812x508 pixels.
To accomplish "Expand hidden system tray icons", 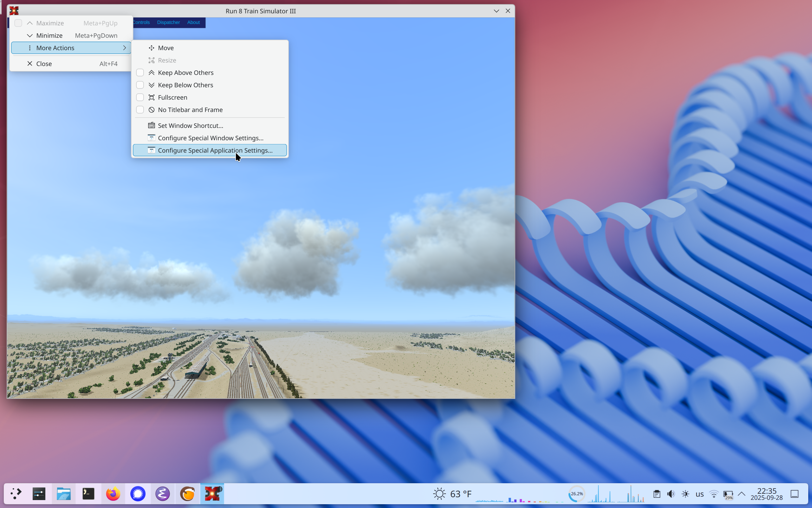I will (742, 493).
